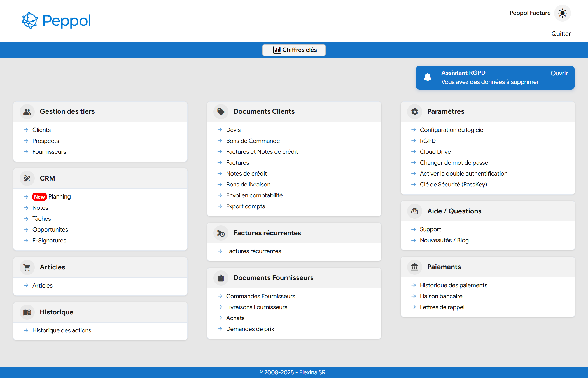The height and width of the screenshot is (378, 588).
Task: Open Configuration du logiciel
Action: [452, 130]
